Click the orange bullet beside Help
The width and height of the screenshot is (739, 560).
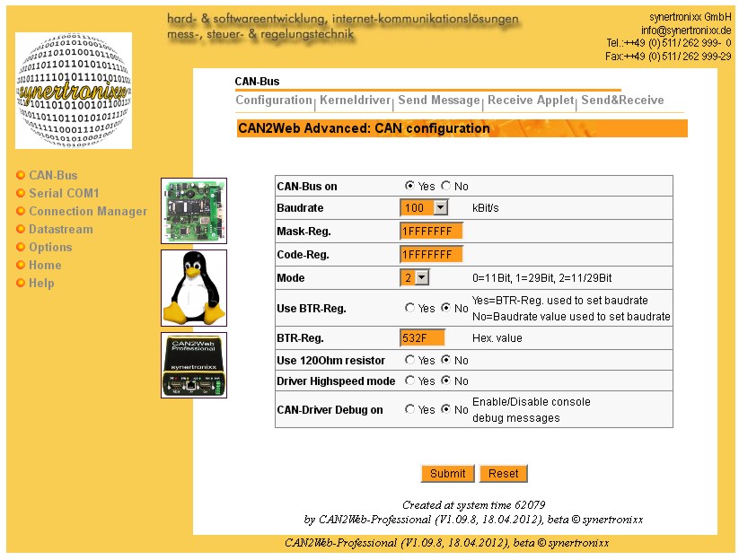pyautogui.click(x=20, y=284)
